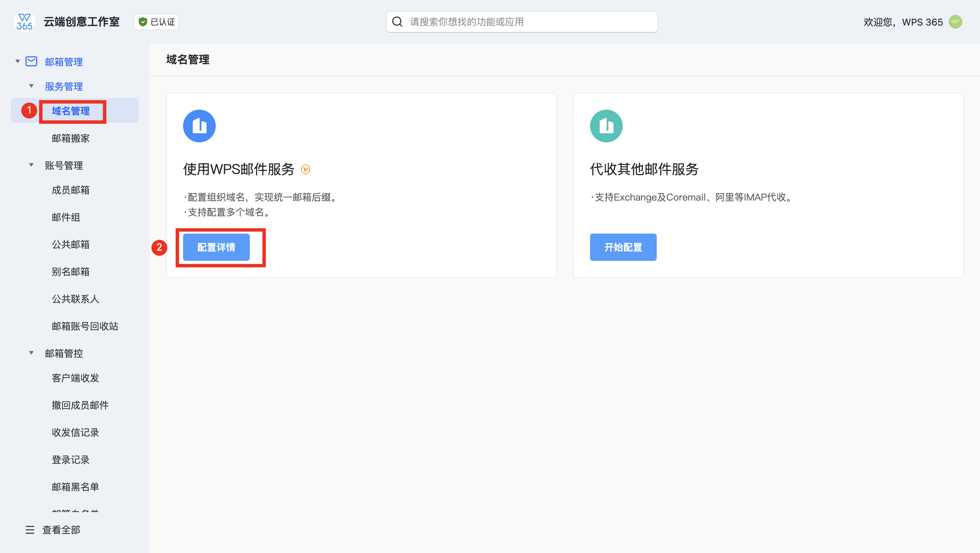Click the teal mail collection service icon
Screen dimensions: 980x553
[606, 126]
